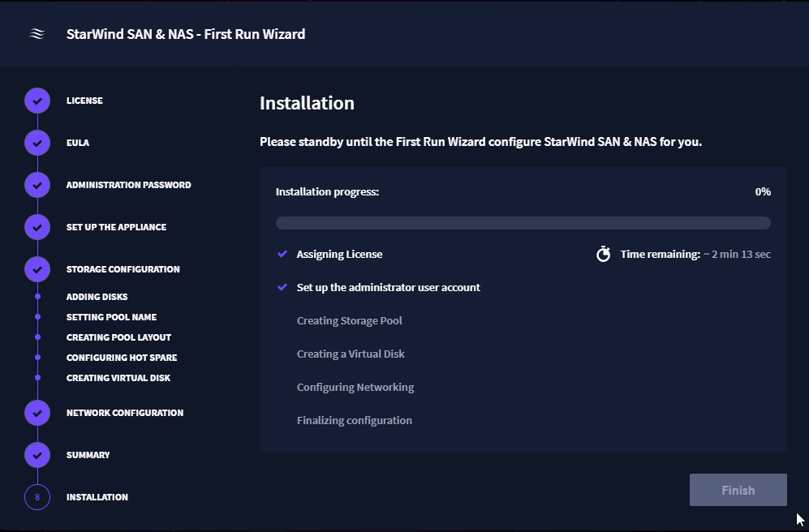
Task: Open the CONFIGURING HOT SPARE sub-step
Action: pyautogui.click(x=122, y=358)
